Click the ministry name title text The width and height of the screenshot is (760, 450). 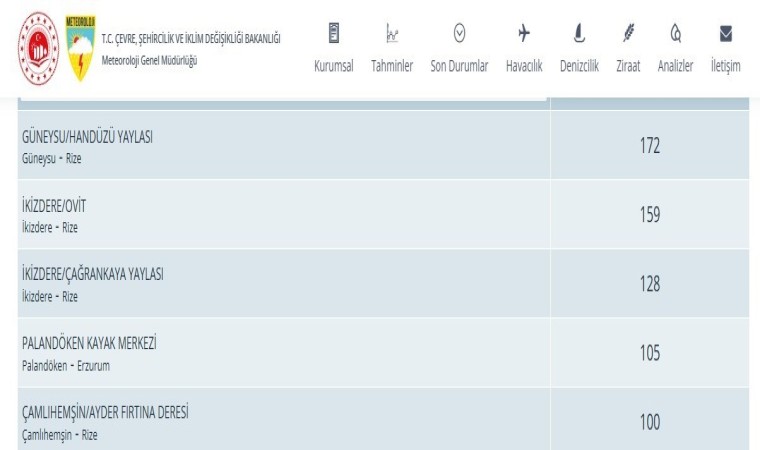[190, 39]
